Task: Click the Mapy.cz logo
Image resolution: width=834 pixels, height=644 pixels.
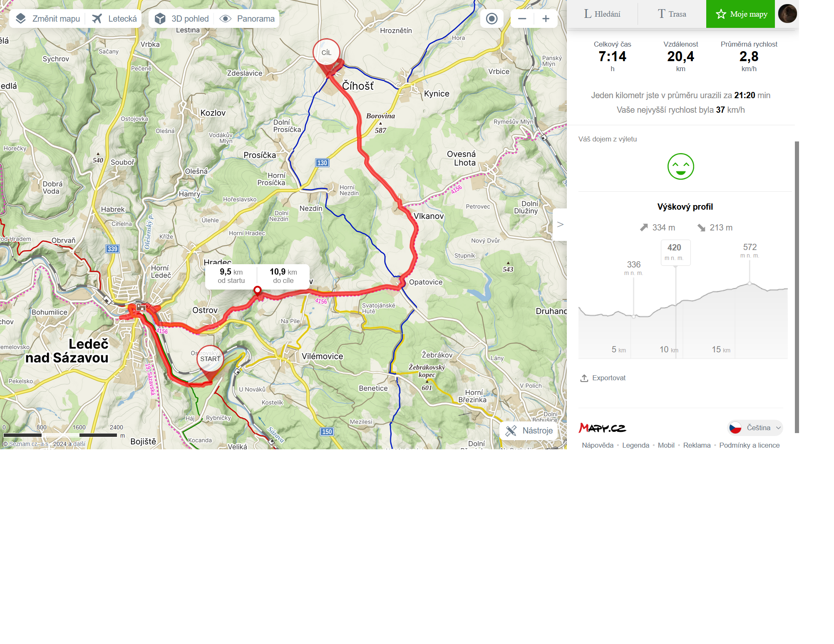Action: pyautogui.click(x=602, y=428)
